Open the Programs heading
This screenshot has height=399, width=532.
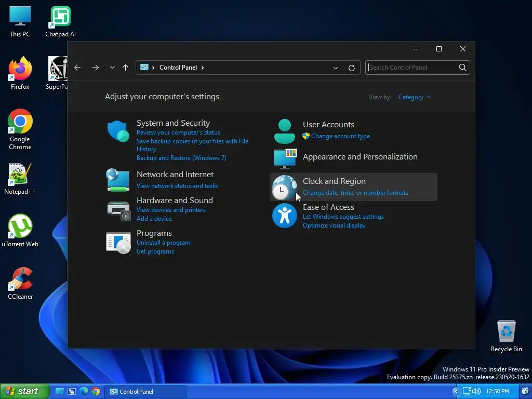click(x=154, y=233)
